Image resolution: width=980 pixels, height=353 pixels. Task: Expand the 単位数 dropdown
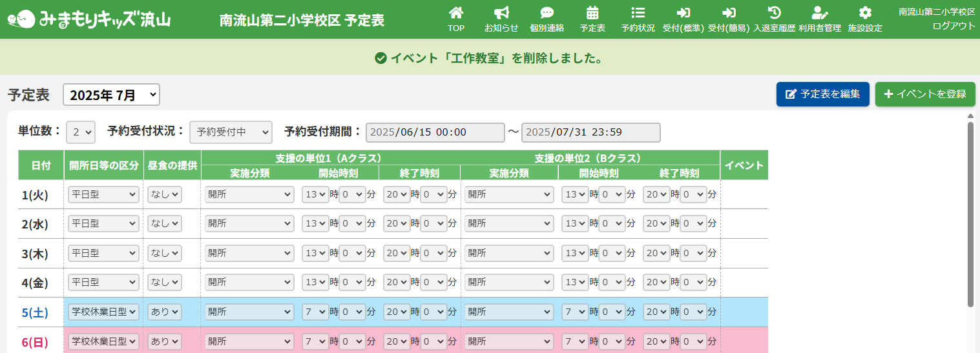(x=82, y=132)
